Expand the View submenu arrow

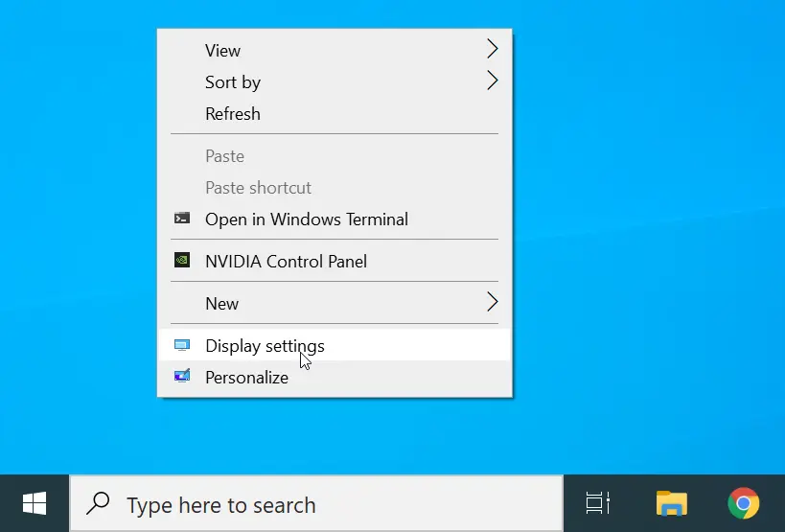click(x=492, y=49)
